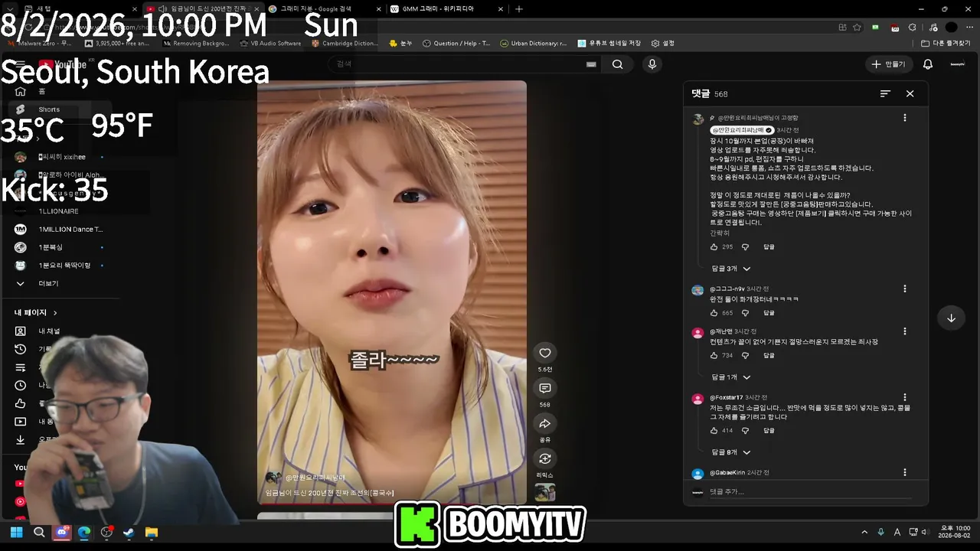Open the 다른 즐겨찾기 bookmarks folder
The image size is (980, 551).
click(x=946, y=44)
